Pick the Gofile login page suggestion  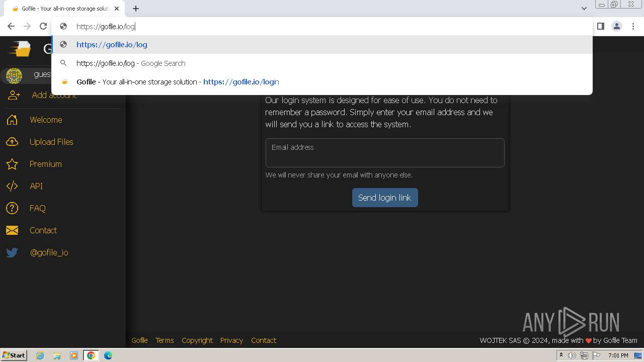point(322,82)
